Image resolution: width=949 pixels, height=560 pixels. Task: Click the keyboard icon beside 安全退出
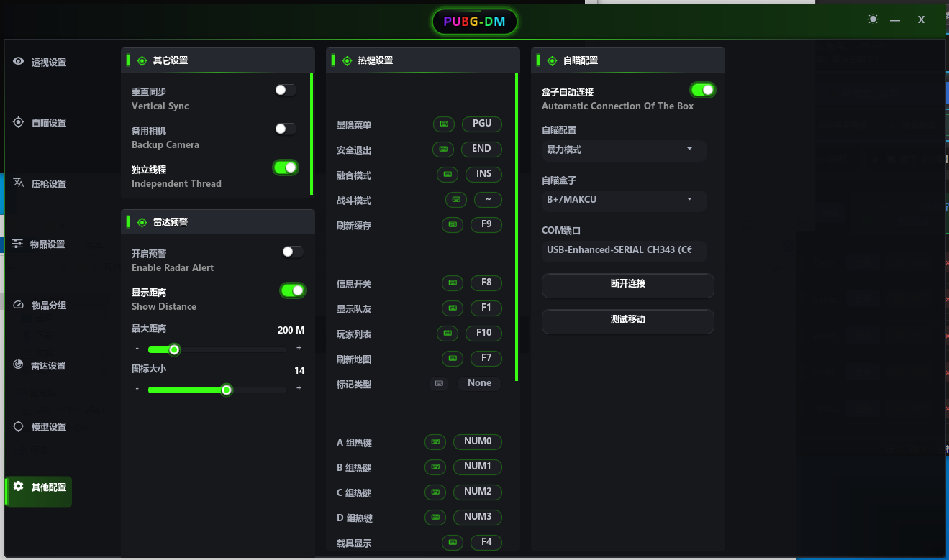click(443, 150)
